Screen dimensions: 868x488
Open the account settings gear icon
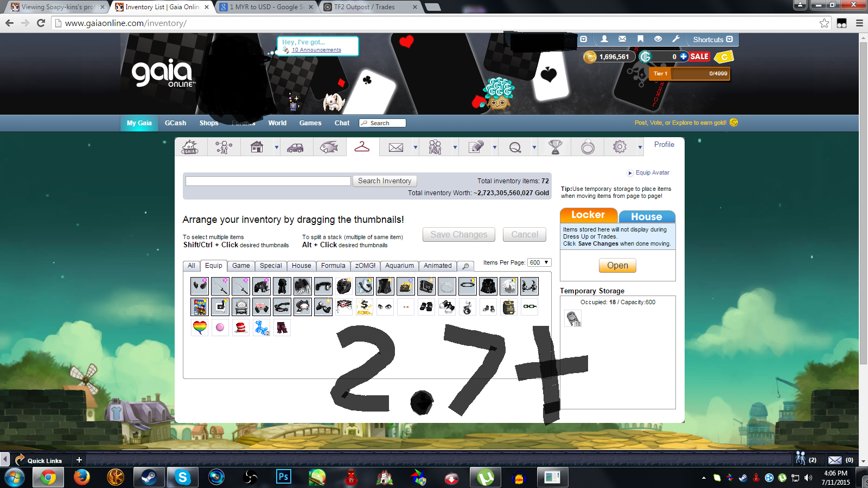(620, 147)
